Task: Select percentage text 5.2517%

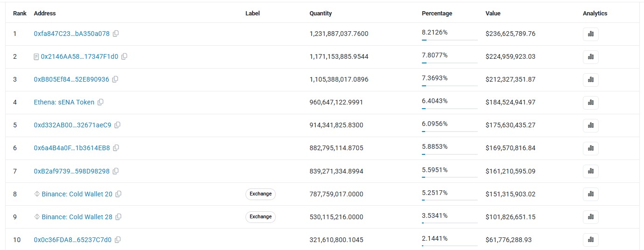Action: 435,193
